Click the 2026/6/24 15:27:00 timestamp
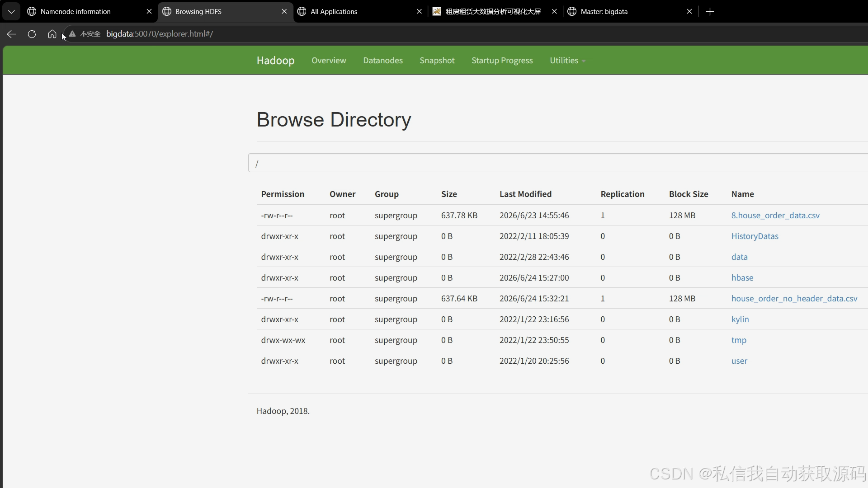Viewport: 868px width, 488px height. (x=534, y=278)
